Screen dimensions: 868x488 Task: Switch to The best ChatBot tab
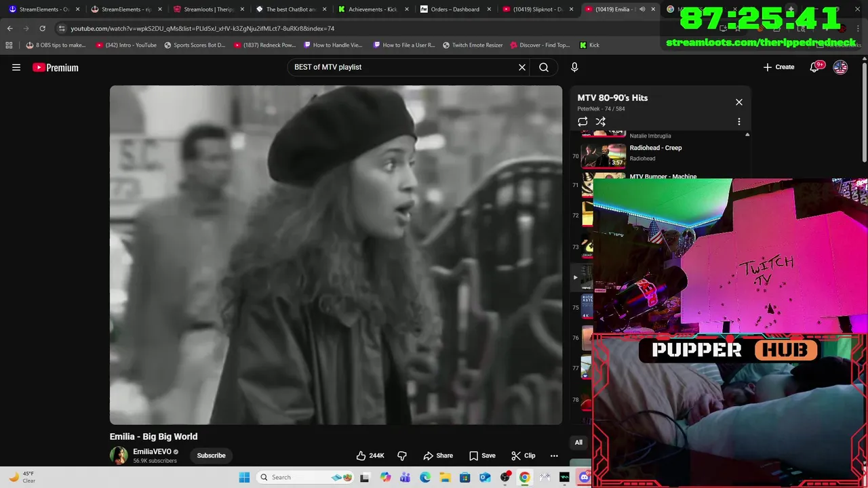click(x=290, y=9)
